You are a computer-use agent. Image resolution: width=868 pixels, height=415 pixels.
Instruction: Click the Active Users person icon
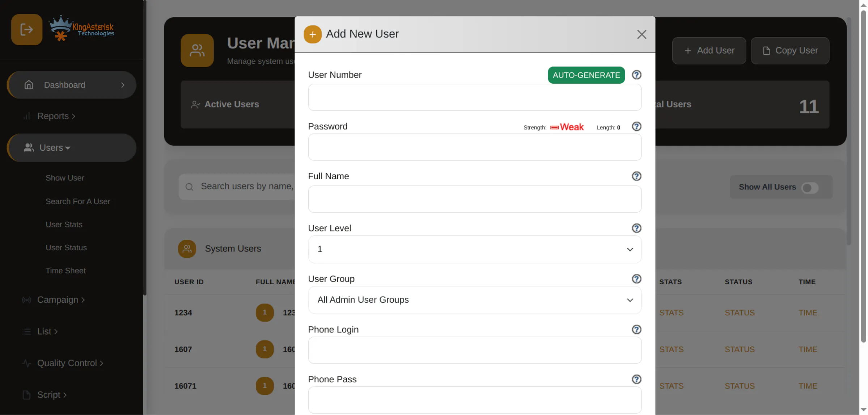195,105
